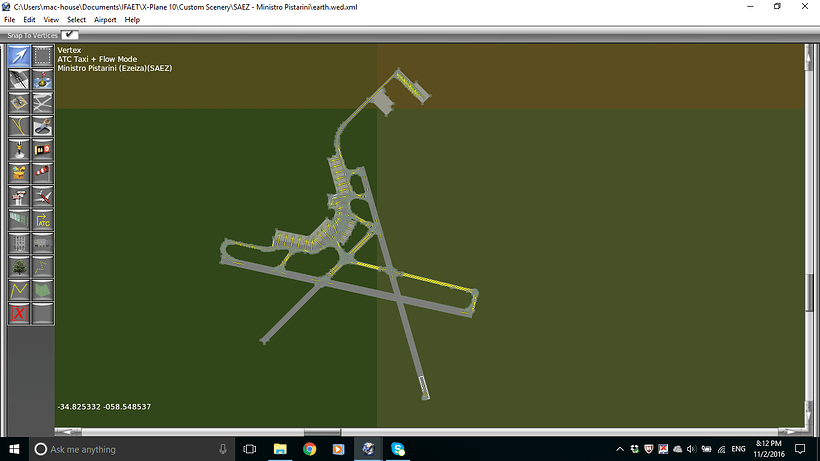This screenshot has width=820, height=461.
Task: Select the String dotted-path tool
Action: click(42, 267)
